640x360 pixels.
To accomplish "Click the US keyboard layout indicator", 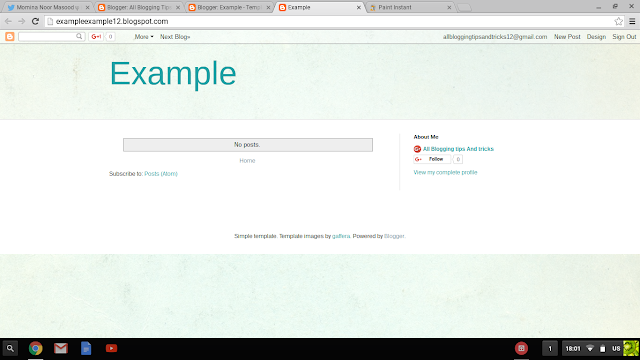I will point(616,349).
